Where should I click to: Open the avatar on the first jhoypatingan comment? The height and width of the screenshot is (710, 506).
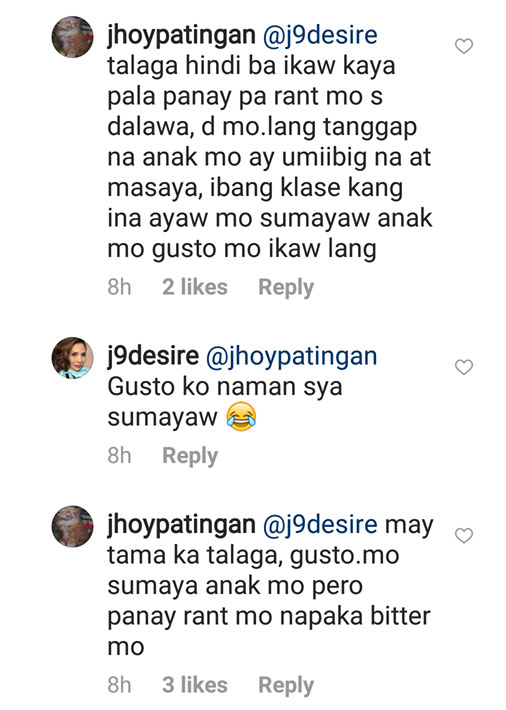tap(72, 37)
